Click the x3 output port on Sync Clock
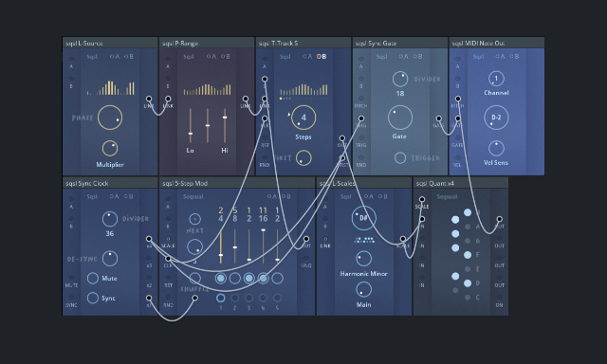This screenshot has width=607, height=364. [x=149, y=259]
